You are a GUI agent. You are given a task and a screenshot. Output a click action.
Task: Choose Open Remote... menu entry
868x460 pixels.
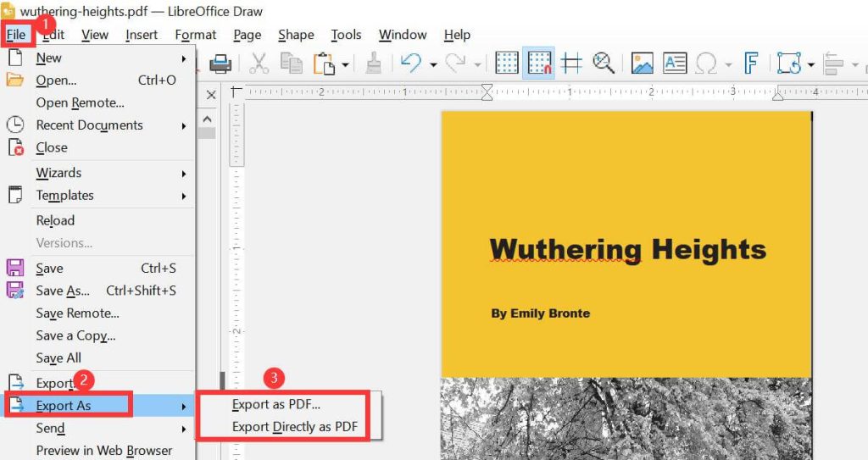point(98,103)
